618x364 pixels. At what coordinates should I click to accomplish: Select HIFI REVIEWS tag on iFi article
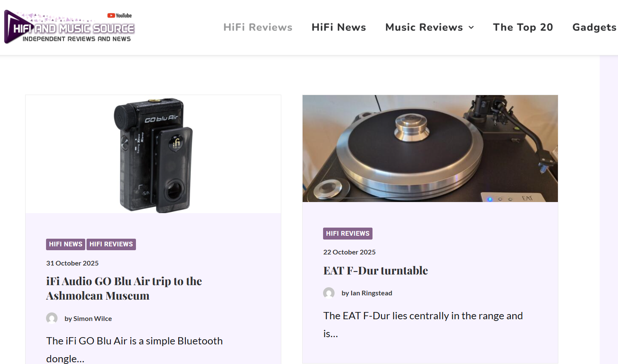(x=111, y=244)
